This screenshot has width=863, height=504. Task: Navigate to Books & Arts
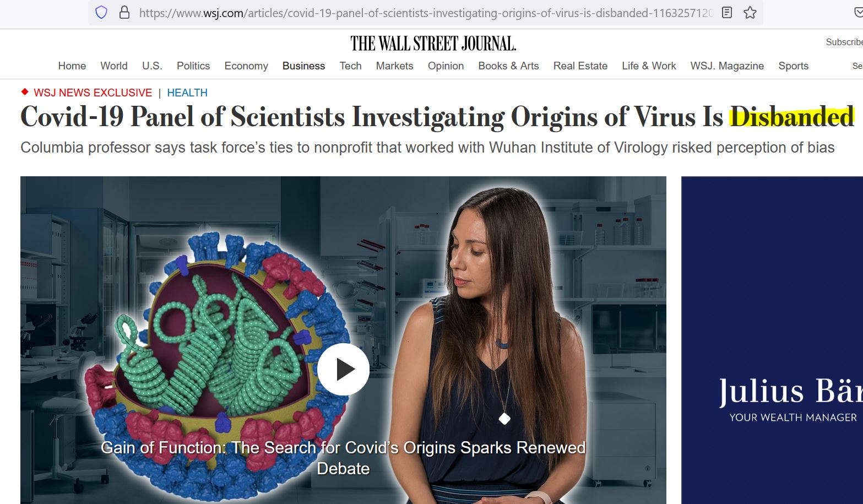(508, 66)
